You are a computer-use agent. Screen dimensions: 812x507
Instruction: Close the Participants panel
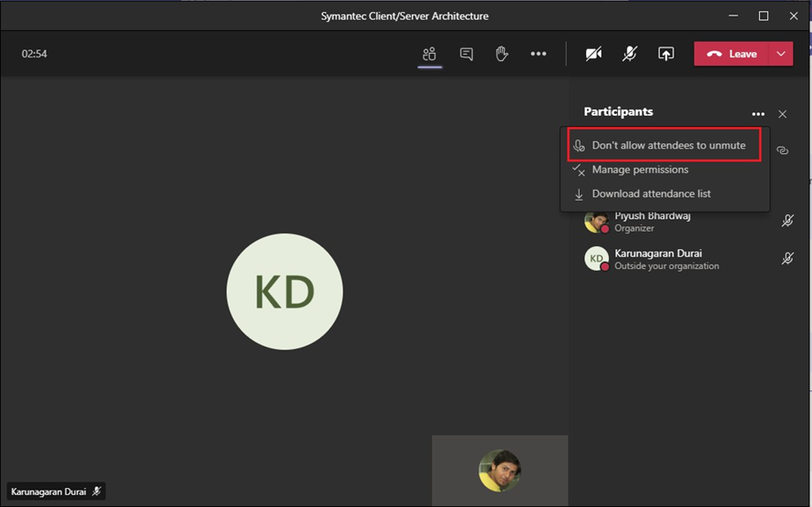point(783,114)
